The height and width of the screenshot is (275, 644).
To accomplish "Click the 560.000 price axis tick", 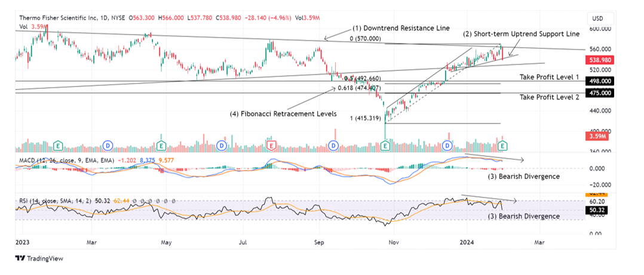I will tap(601, 49).
